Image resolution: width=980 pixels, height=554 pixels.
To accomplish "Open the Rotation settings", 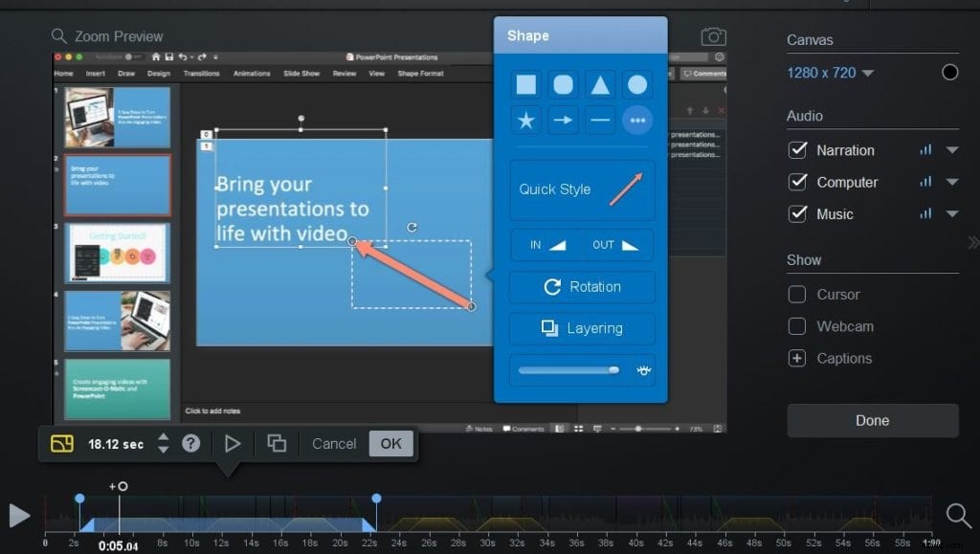I will [x=582, y=286].
